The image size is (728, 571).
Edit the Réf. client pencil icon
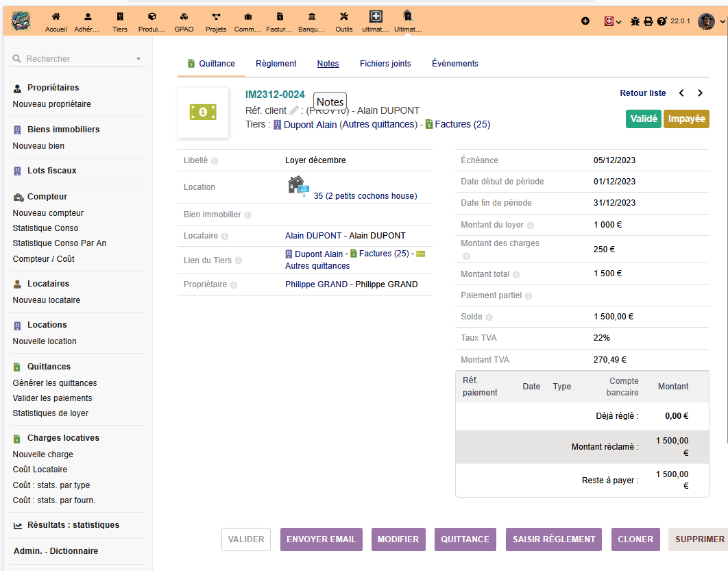[294, 110]
